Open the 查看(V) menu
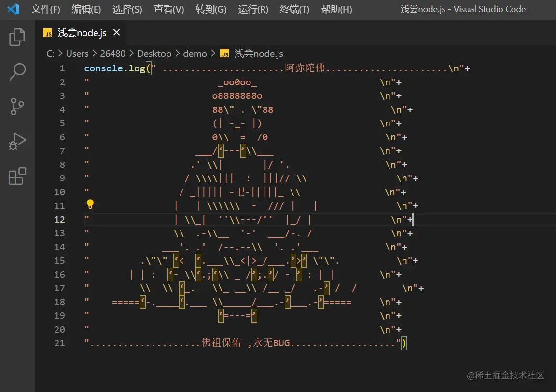 168,9
